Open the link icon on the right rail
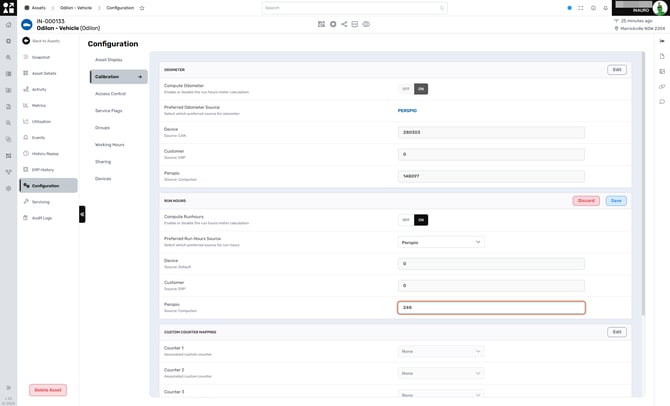 [662, 87]
